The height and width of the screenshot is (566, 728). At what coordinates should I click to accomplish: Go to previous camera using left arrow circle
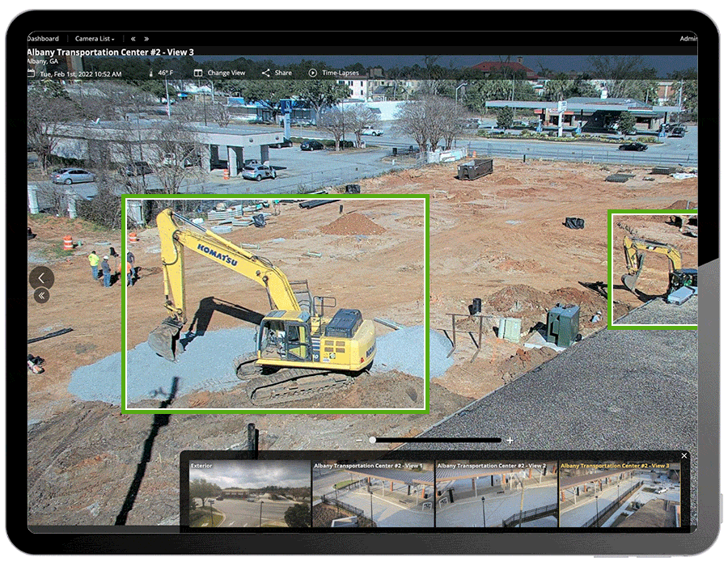point(40,278)
